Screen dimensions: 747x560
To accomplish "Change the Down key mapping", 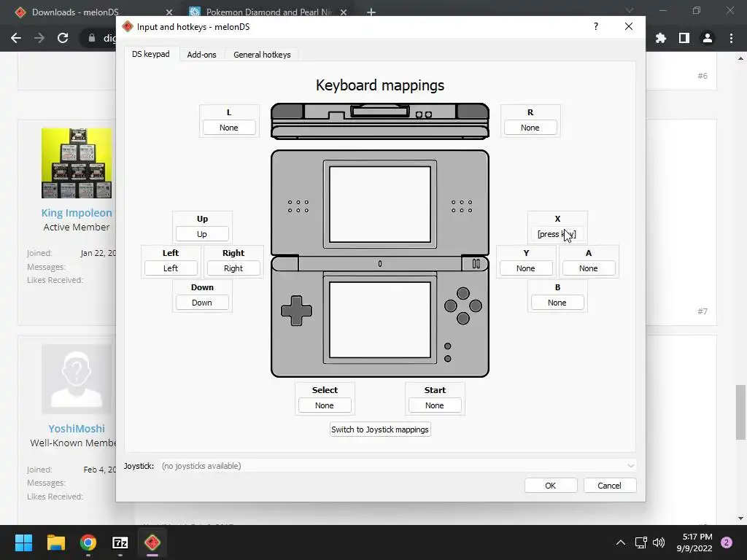I will tap(202, 303).
